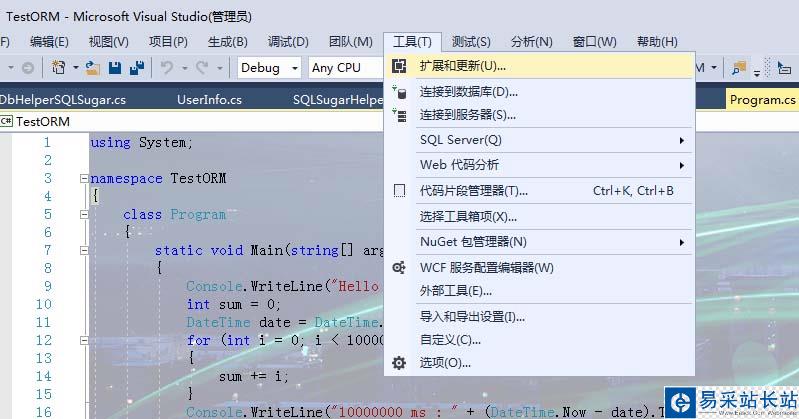Redo the last undone action
The width and height of the screenshot is (799, 419).
coord(202,67)
